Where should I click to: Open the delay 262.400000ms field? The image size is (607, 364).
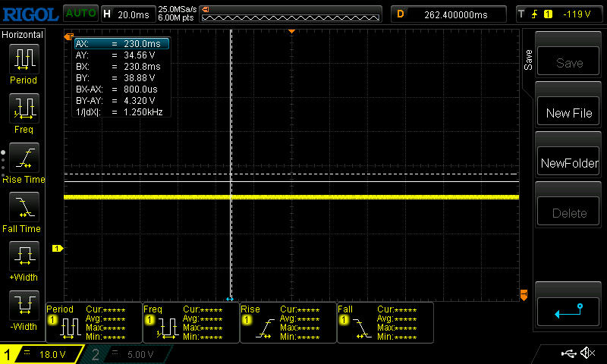click(448, 14)
